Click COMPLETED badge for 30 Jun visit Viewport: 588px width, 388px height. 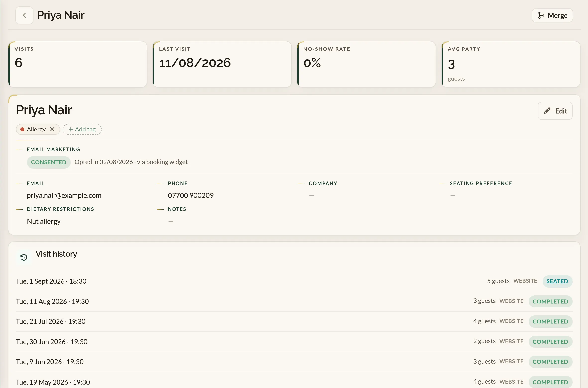(x=550, y=342)
